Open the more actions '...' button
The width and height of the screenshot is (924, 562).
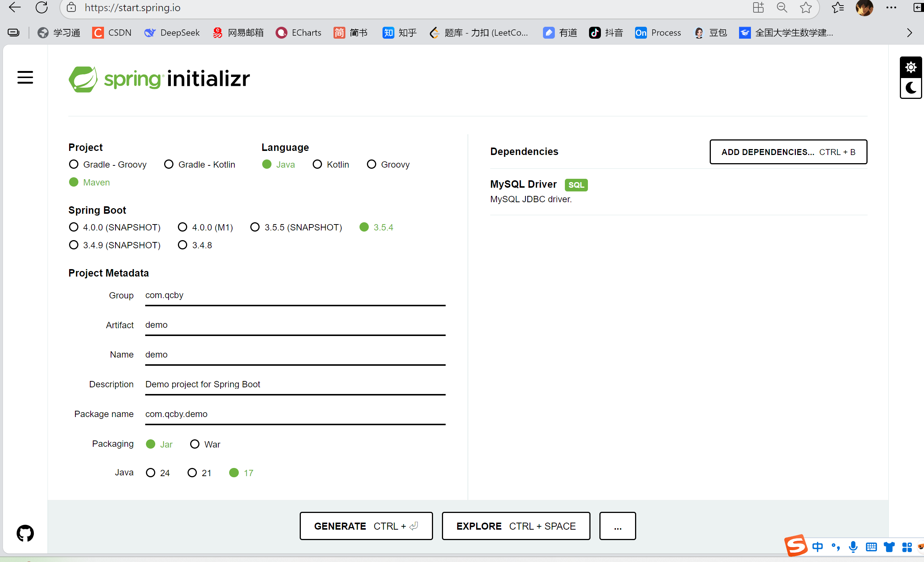[x=617, y=526]
